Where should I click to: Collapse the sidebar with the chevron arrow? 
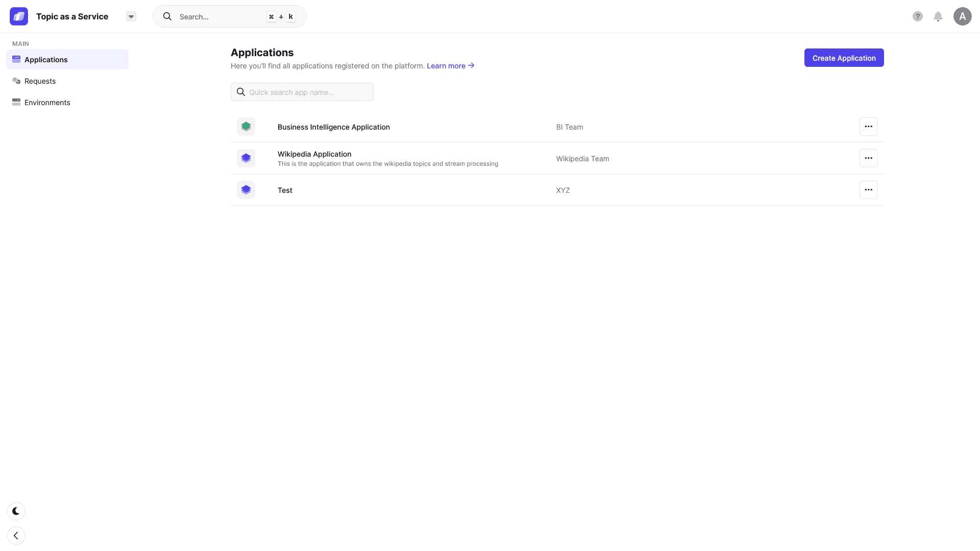pyautogui.click(x=16, y=536)
